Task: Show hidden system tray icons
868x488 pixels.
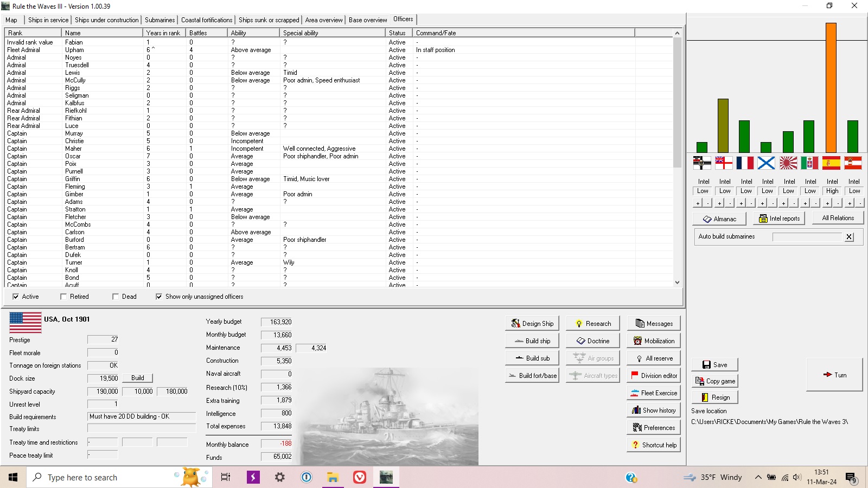Action: [x=758, y=478]
